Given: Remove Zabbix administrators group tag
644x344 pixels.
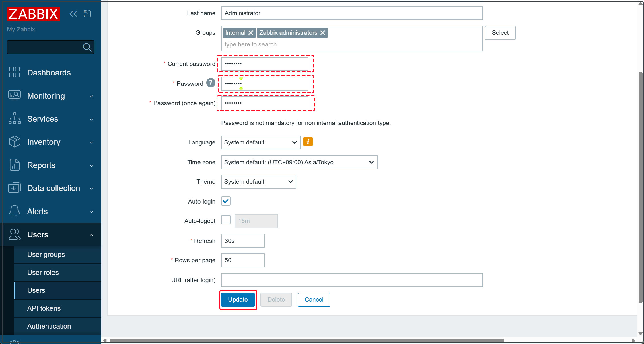Looking at the screenshot, I should (323, 33).
